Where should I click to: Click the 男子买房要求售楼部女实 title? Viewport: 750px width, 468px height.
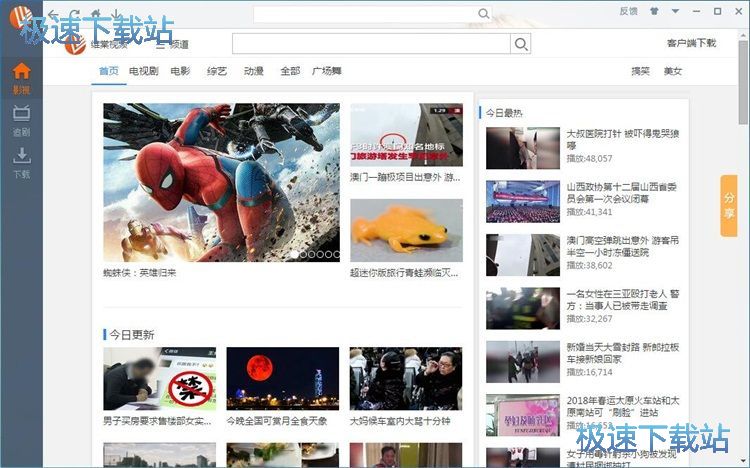click(157, 421)
